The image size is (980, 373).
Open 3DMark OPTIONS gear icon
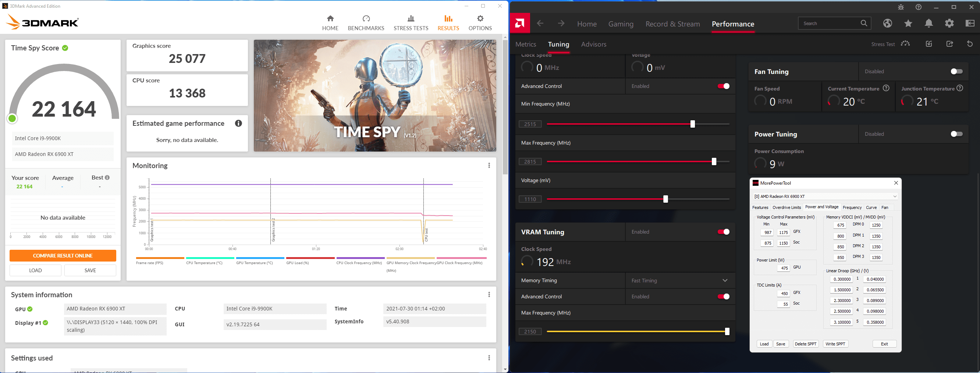tap(480, 18)
